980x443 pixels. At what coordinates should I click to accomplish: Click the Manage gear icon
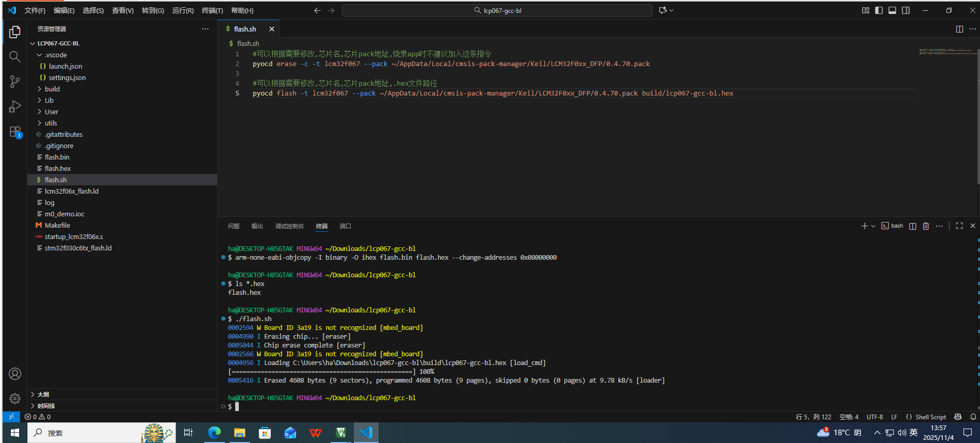coord(15,399)
